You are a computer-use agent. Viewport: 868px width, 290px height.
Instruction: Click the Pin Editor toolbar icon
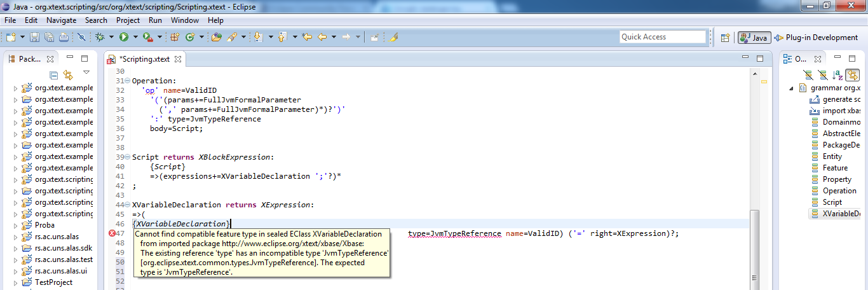[x=375, y=38]
